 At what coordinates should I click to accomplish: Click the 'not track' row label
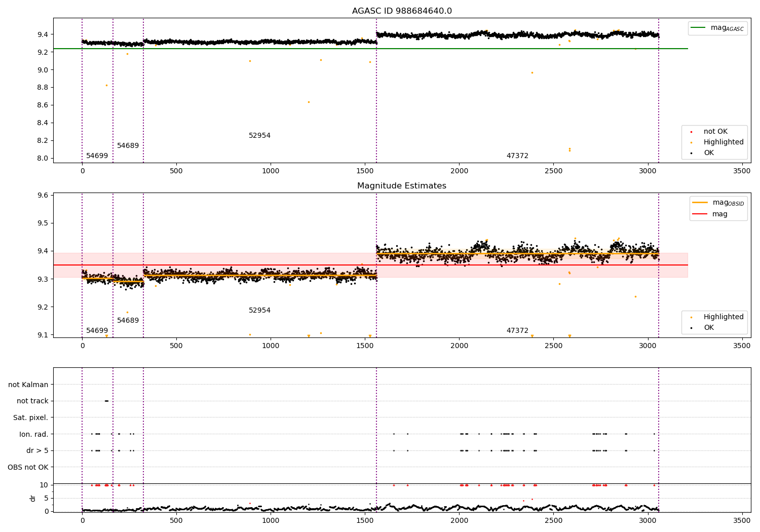(32, 401)
